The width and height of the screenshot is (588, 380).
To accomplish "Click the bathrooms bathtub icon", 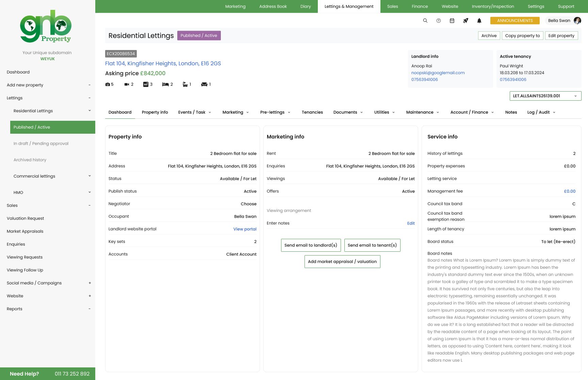I will 185,84.
